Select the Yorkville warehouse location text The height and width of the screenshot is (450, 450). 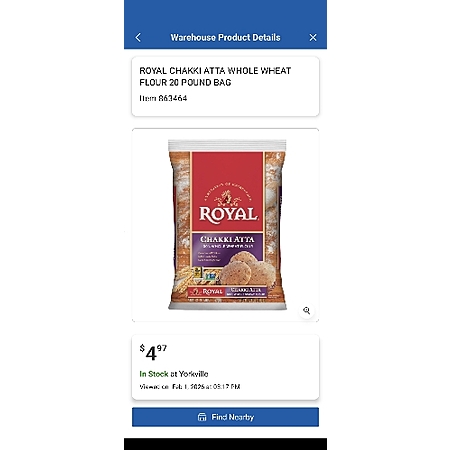tap(193, 374)
